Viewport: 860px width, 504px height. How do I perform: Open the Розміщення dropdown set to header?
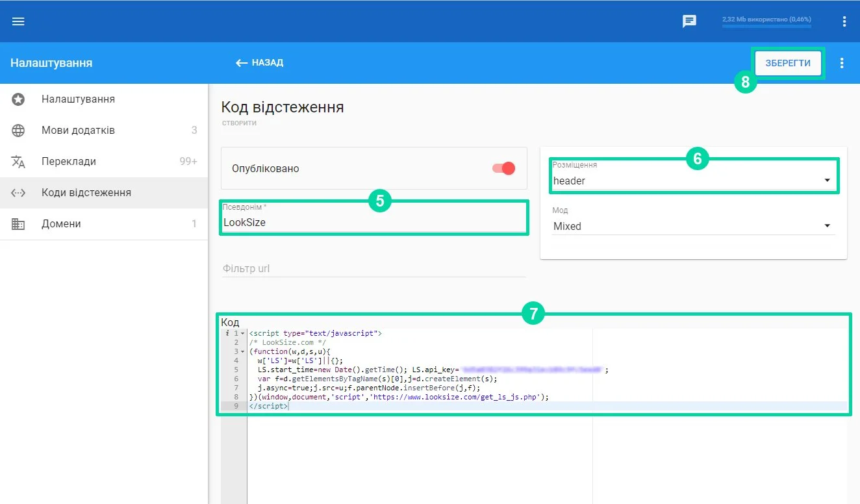tap(694, 181)
